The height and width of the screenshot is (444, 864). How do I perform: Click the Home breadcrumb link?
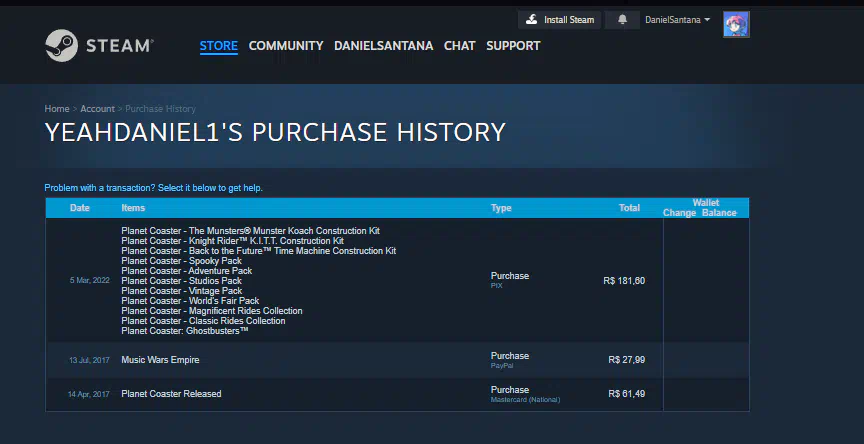[x=57, y=109]
